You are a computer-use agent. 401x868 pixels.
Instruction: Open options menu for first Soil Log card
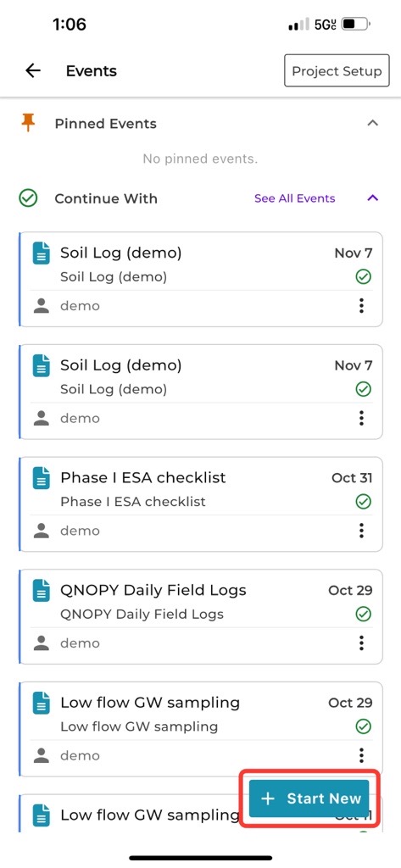(361, 305)
